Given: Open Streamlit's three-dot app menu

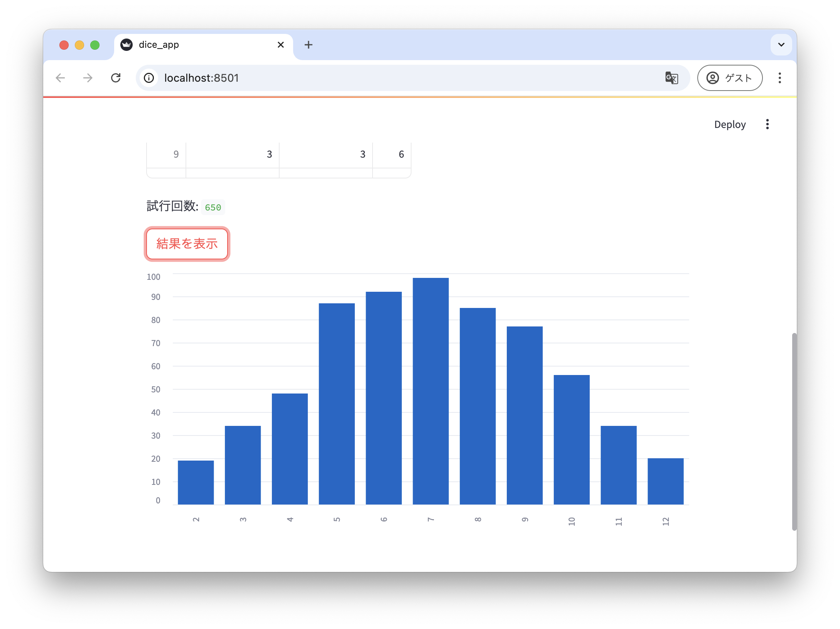Looking at the screenshot, I should coord(767,124).
